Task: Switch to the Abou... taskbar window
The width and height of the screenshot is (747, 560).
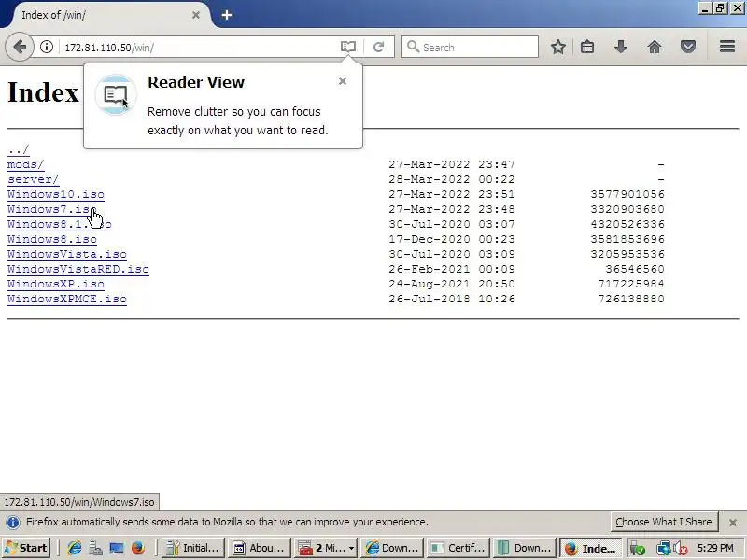Action: (260, 548)
